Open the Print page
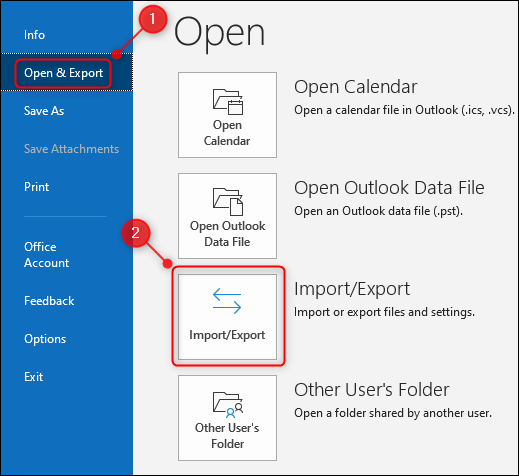The image size is (519, 476). [36, 187]
